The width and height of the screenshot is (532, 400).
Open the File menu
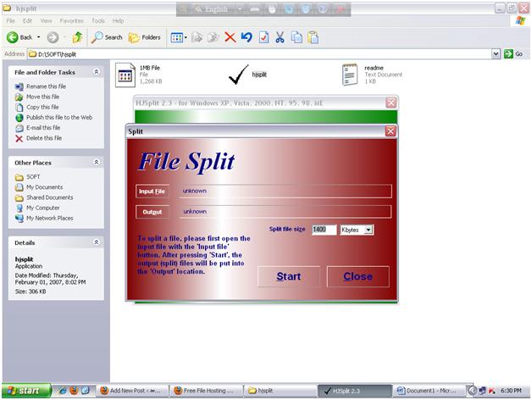10,20
